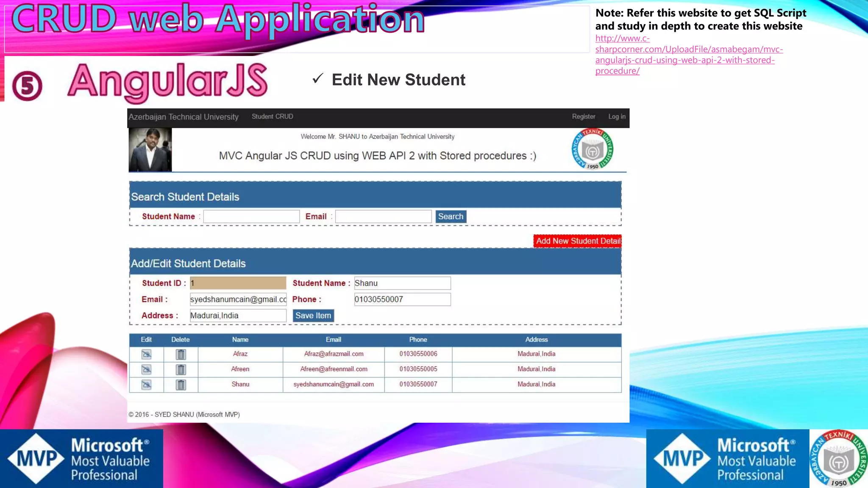Click the Edit column header
Image resolution: width=868 pixels, height=488 pixels.
pos(146,340)
